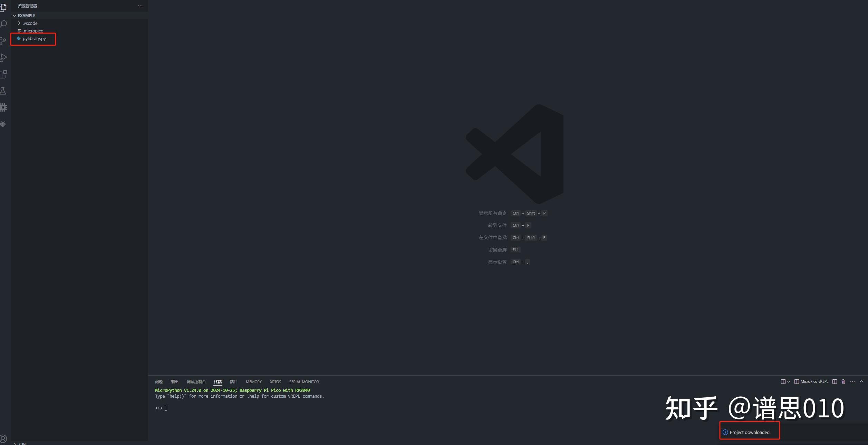Open explorer more actions via ellipsis
Screen dimensions: 868x445
tap(140, 6)
